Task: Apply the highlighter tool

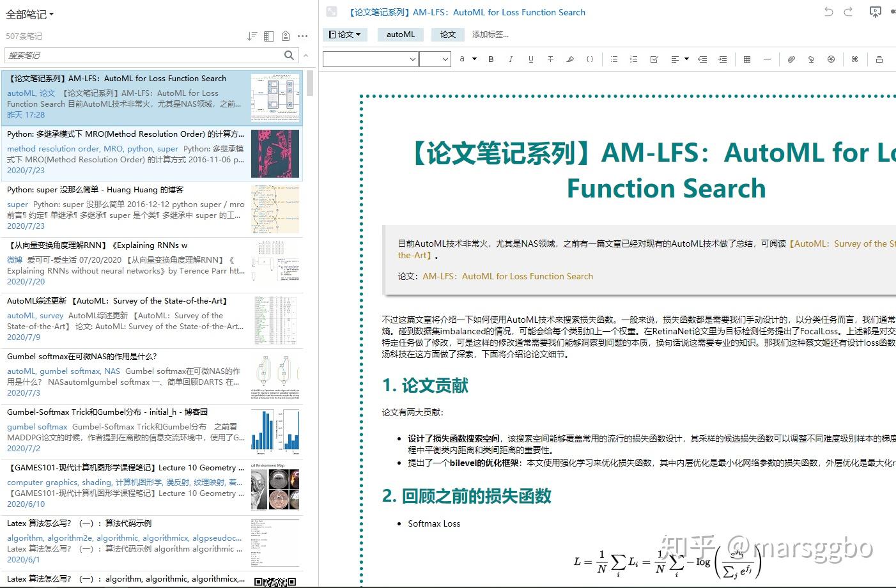Action: pos(570,59)
